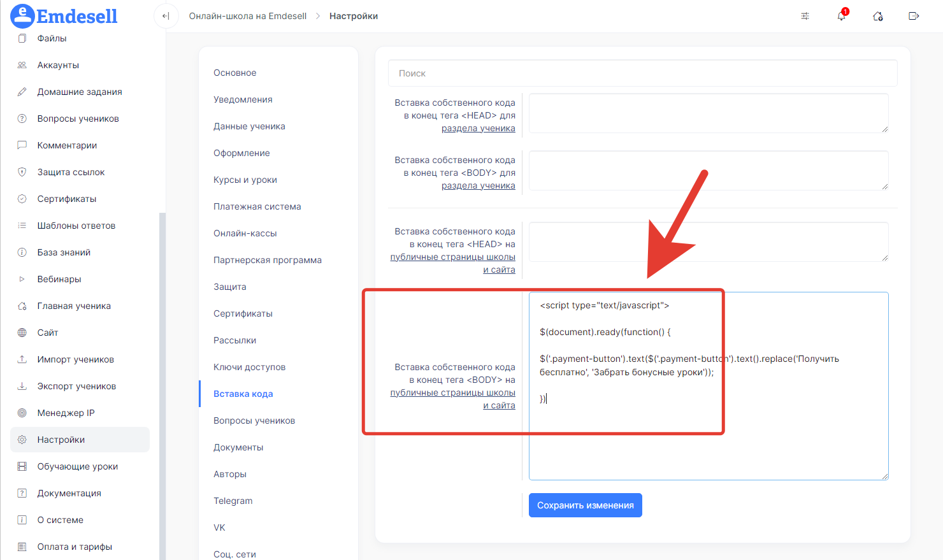Image resolution: width=943 pixels, height=560 pixels.
Task: Select the Оформление settings section
Action: (x=241, y=153)
